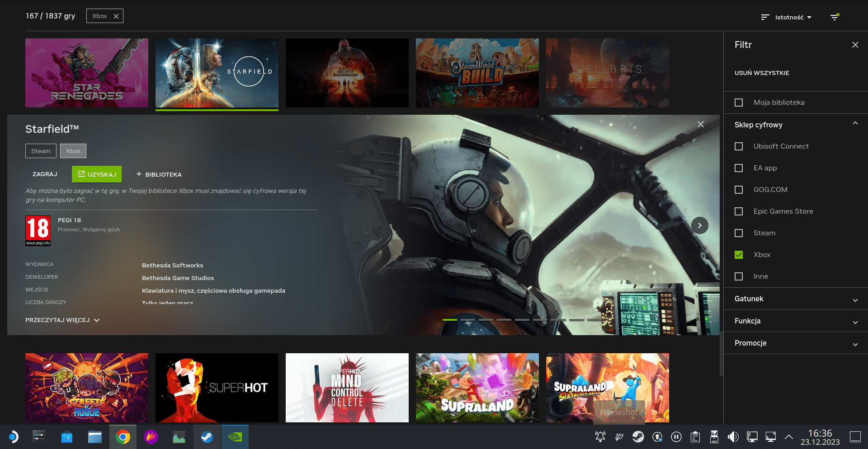Open the SUPERHOT game tile
The height and width of the screenshot is (449, 868).
coord(217,388)
